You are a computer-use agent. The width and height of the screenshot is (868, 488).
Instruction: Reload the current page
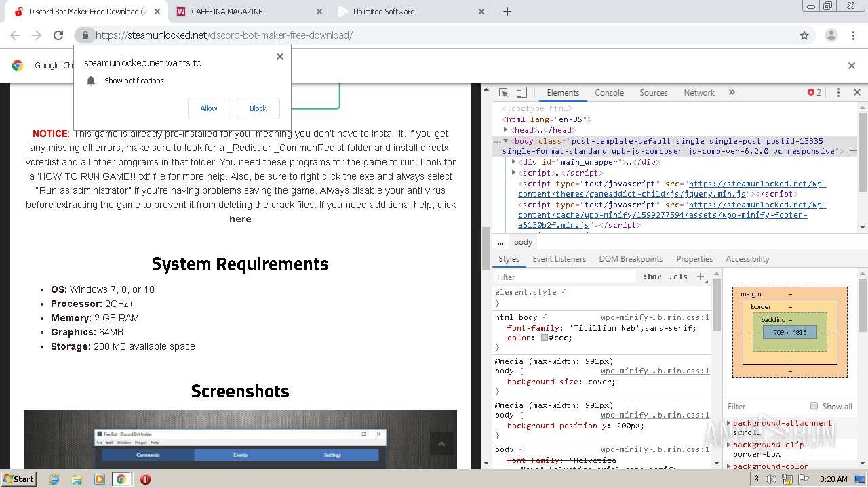tap(58, 35)
